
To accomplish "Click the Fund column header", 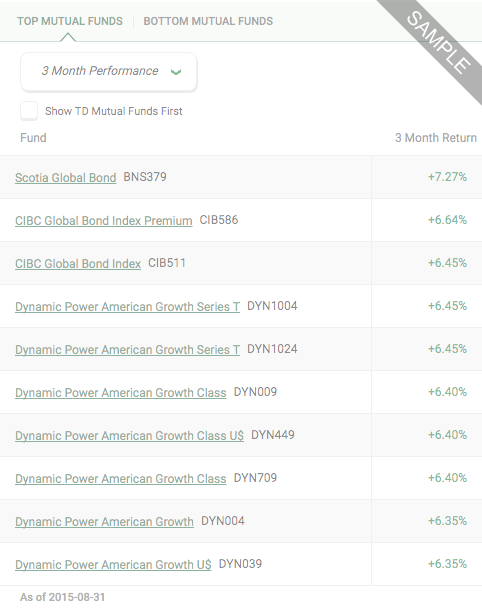I will coord(33,138).
